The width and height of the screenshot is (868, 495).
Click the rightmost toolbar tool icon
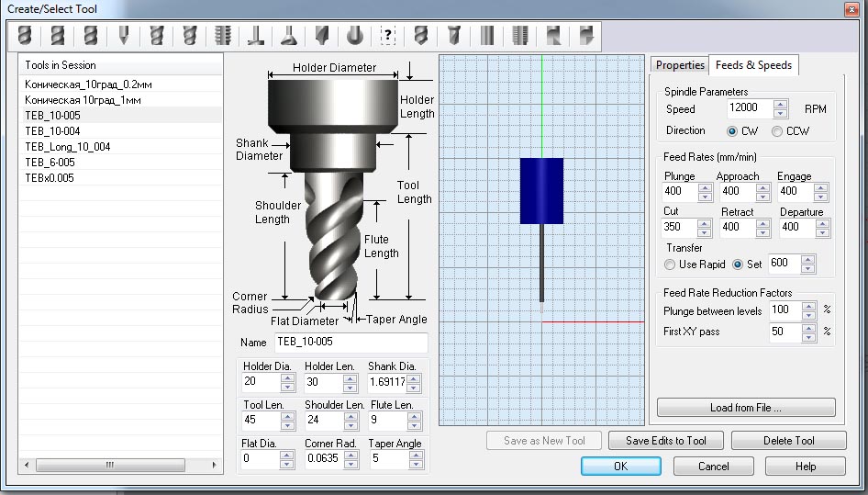point(586,36)
